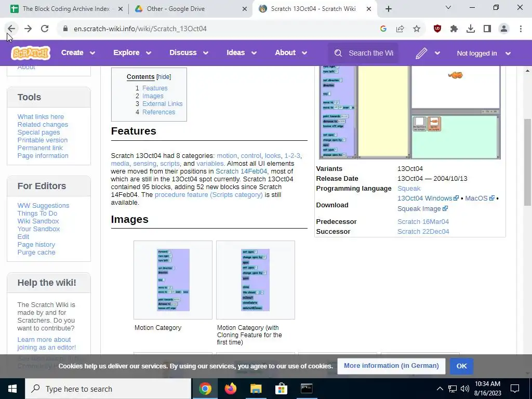Jump to External Links in contents
Screen dimensions: 532x399
[x=162, y=104]
